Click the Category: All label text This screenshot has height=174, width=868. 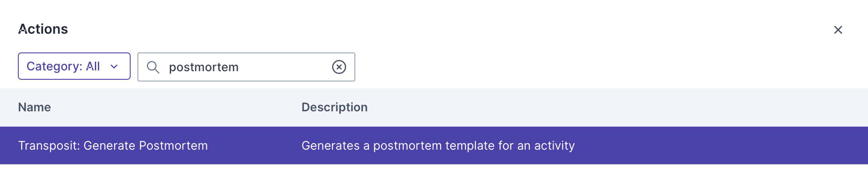coord(63,66)
